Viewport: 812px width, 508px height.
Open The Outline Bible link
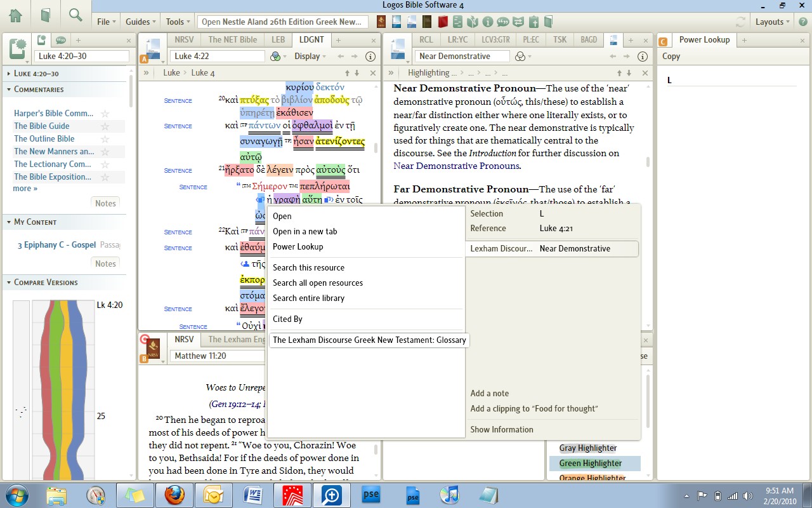(44, 139)
